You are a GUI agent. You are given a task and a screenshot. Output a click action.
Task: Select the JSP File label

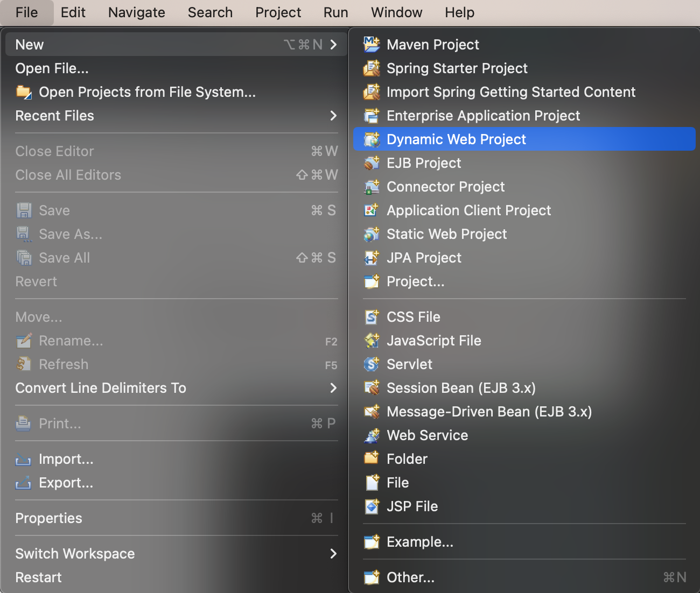[x=412, y=506]
